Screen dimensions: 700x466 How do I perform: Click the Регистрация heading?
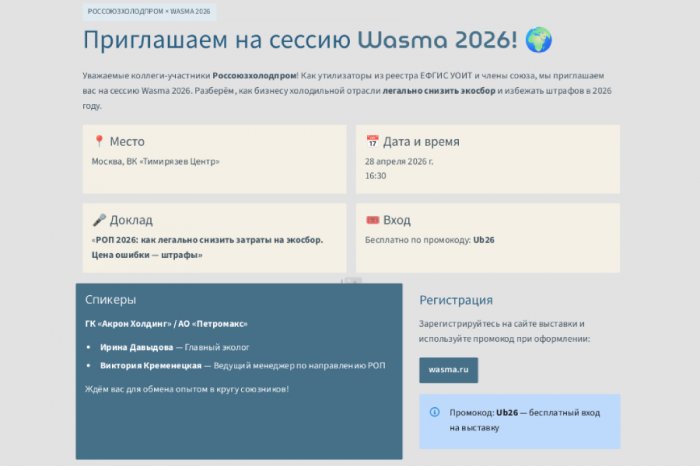[456, 300]
